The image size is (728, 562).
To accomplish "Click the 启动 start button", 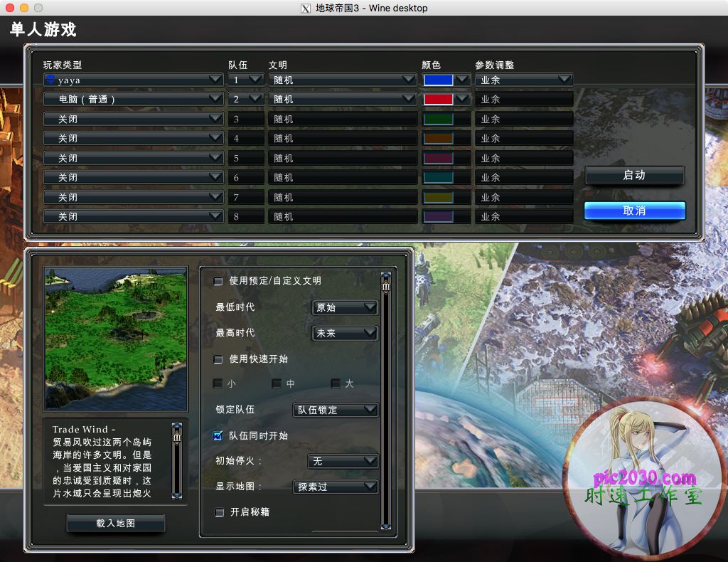I will [x=635, y=176].
